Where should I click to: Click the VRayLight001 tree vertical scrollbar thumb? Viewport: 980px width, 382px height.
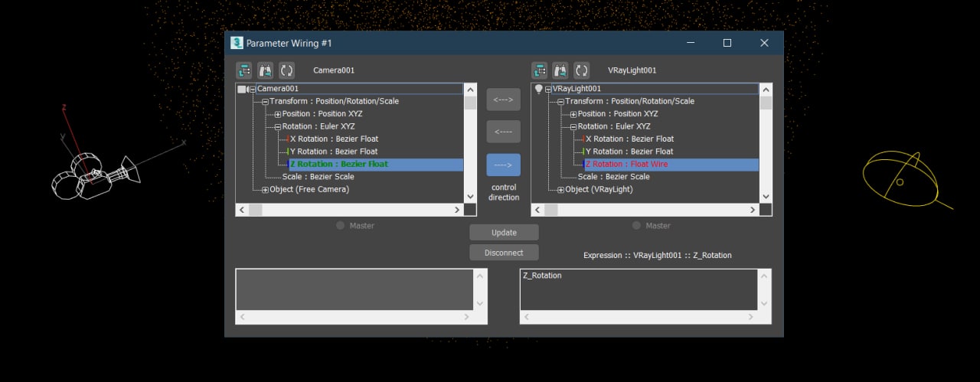click(x=766, y=103)
